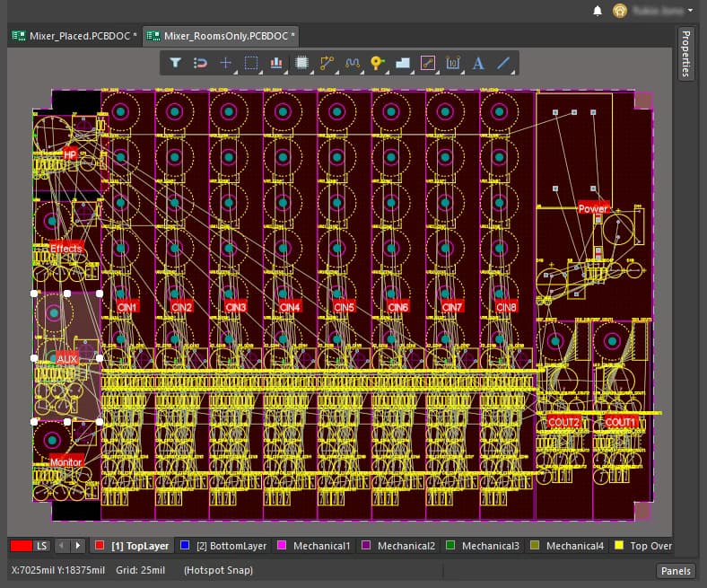Select the Place String text tool
This screenshot has height=588, width=707.
click(x=477, y=64)
